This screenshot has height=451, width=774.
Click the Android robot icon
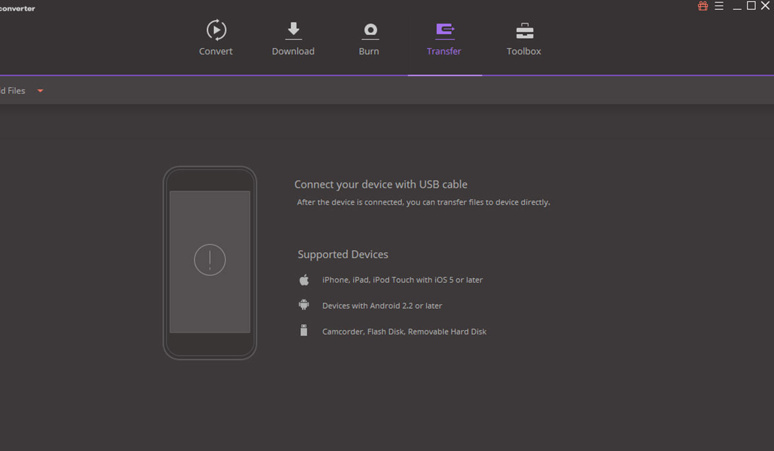(x=304, y=305)
